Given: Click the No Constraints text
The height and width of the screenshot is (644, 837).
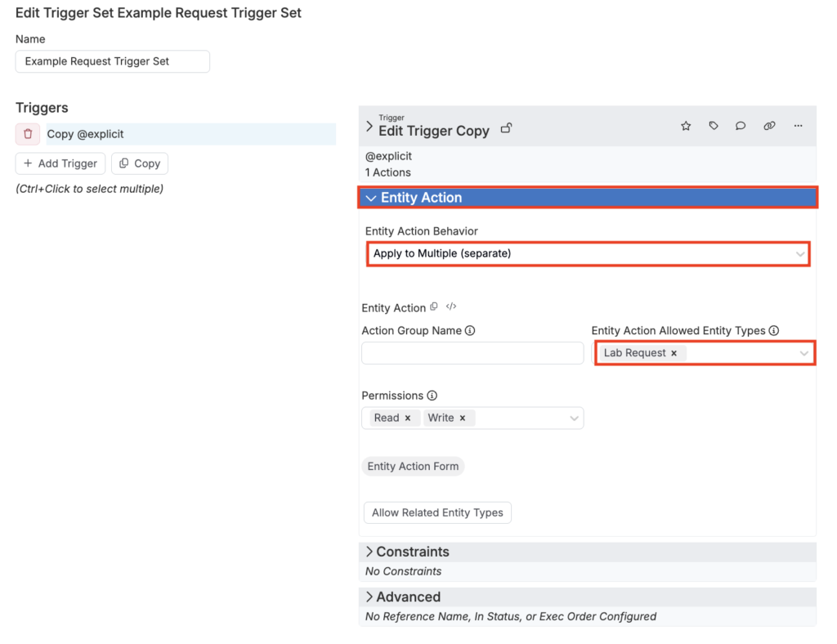Looking at the screenshot, I should click(x=403, y=571).
